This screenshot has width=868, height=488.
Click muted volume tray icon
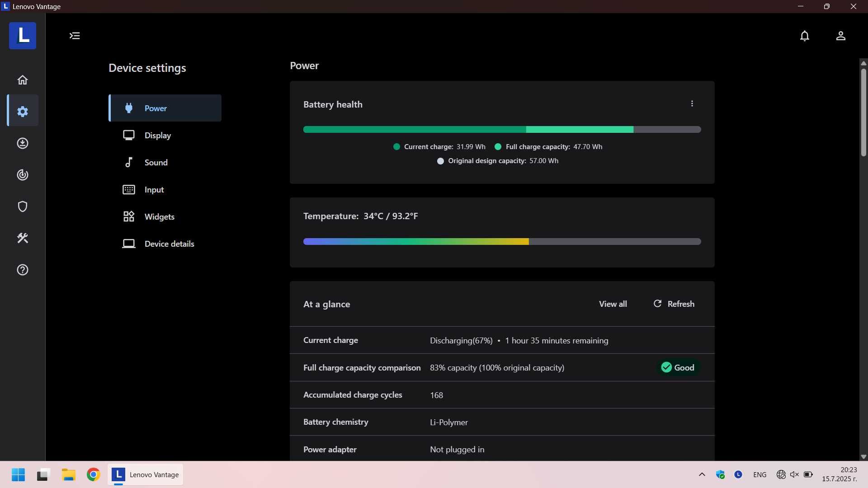(x=794, y=474)
